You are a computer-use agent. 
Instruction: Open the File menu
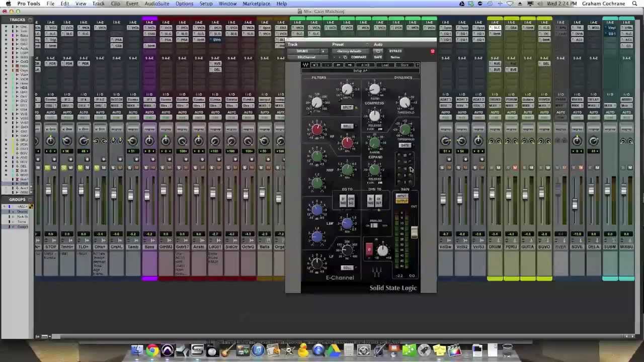coord(50,4)
